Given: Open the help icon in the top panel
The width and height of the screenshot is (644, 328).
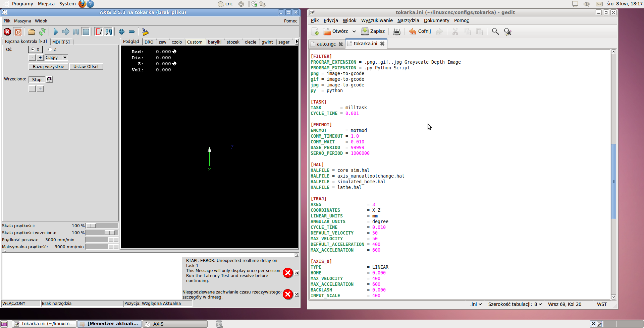Looking at the screenshot, I should [x=90, y=4].
